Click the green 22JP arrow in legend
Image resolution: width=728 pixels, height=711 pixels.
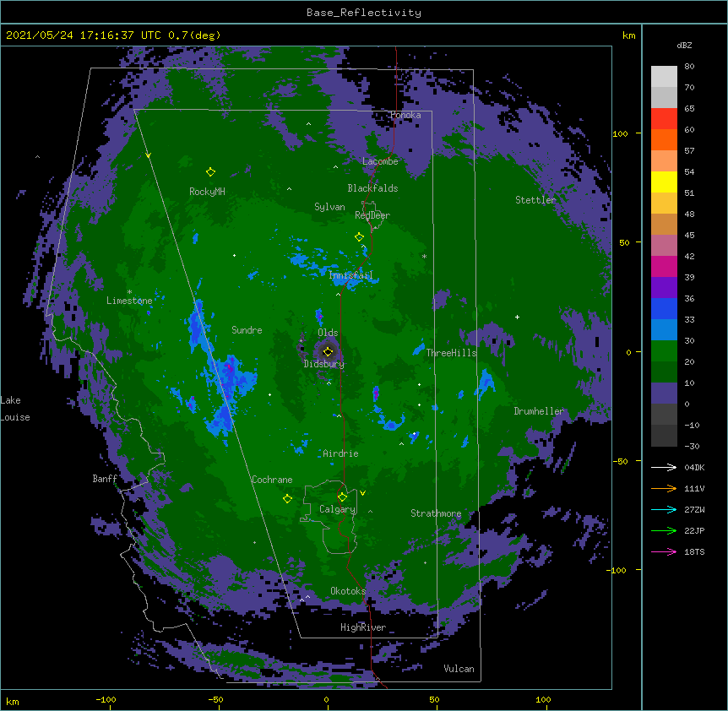[x=664, y=530]
